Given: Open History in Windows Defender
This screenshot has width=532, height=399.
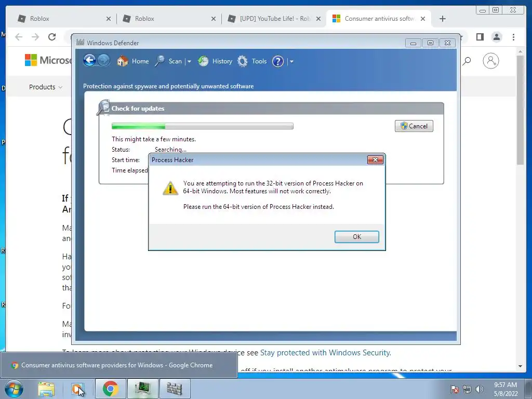Looking at the screenshot, I should pos(215,61).
